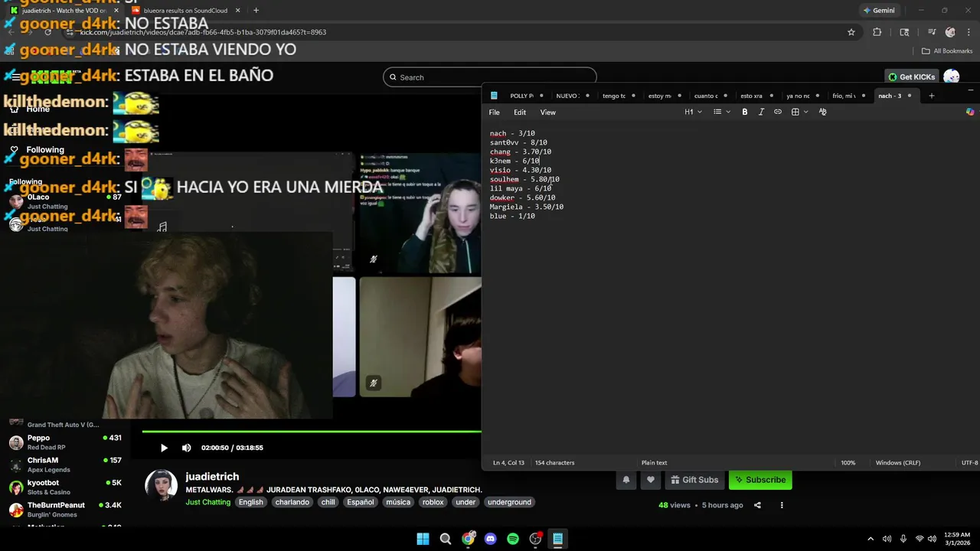Play the Kick VOD video
The height and width of the screenshot is (551, 980).
coord(164,448)
